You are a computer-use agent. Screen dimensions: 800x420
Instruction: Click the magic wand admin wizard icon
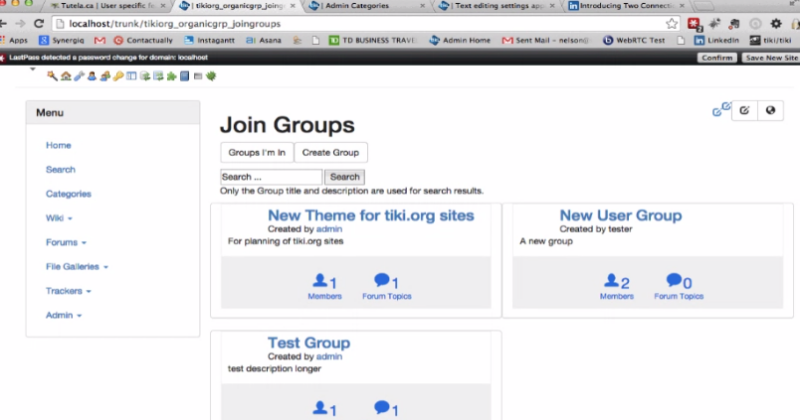tap(52, 76)
